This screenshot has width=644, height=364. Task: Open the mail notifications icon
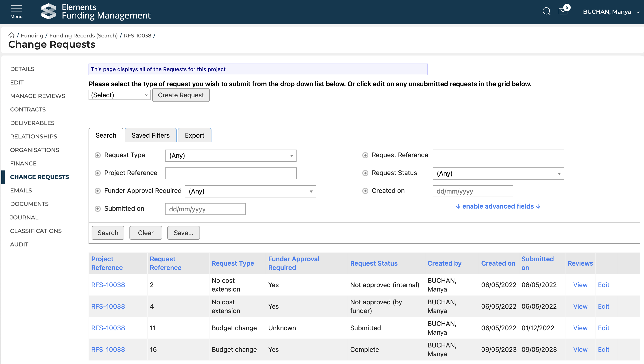(x=563, y=12)
